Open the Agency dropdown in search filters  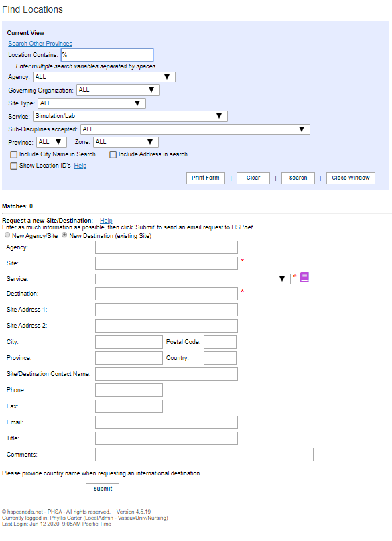[x=104, y=77]
